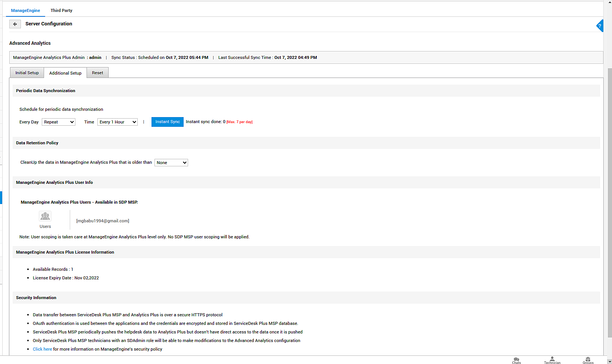
Task: Follow the Click here security policy link
Action: point(43,349)
